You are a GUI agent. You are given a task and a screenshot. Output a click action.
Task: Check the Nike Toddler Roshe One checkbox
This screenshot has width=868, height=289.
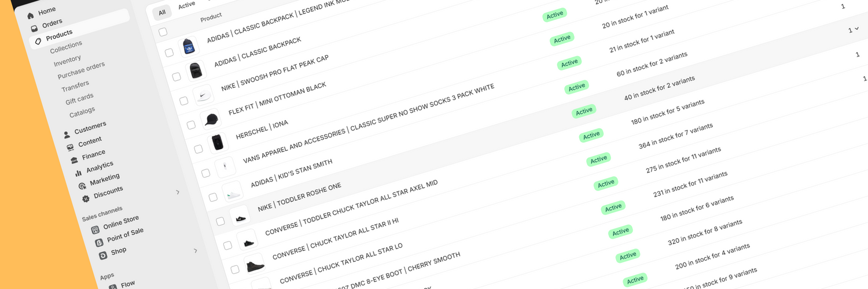pos(220,221)
